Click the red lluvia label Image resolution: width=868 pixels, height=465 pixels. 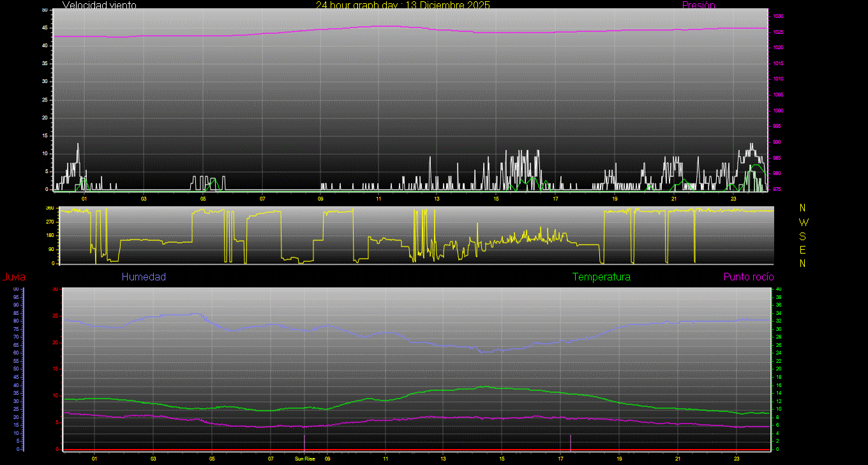(13, 277)
